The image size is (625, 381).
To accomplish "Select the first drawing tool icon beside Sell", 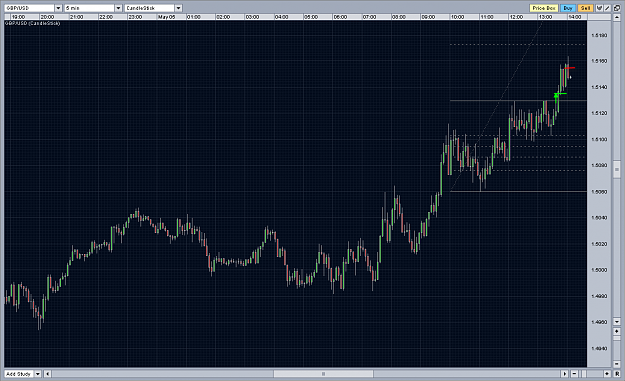I will [599, 8].
